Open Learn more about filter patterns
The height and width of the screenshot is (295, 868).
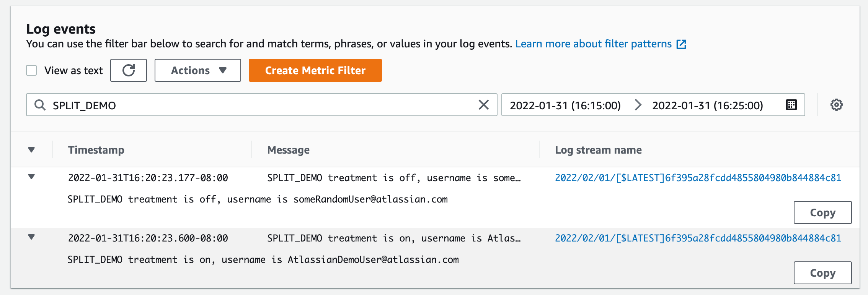pyautogui.click(x=592, y=44)
